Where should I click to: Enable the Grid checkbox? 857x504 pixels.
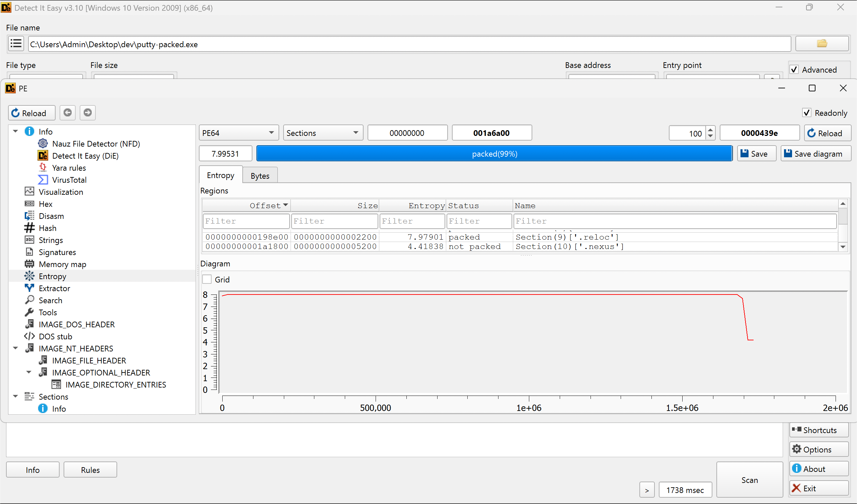(207, 279)
